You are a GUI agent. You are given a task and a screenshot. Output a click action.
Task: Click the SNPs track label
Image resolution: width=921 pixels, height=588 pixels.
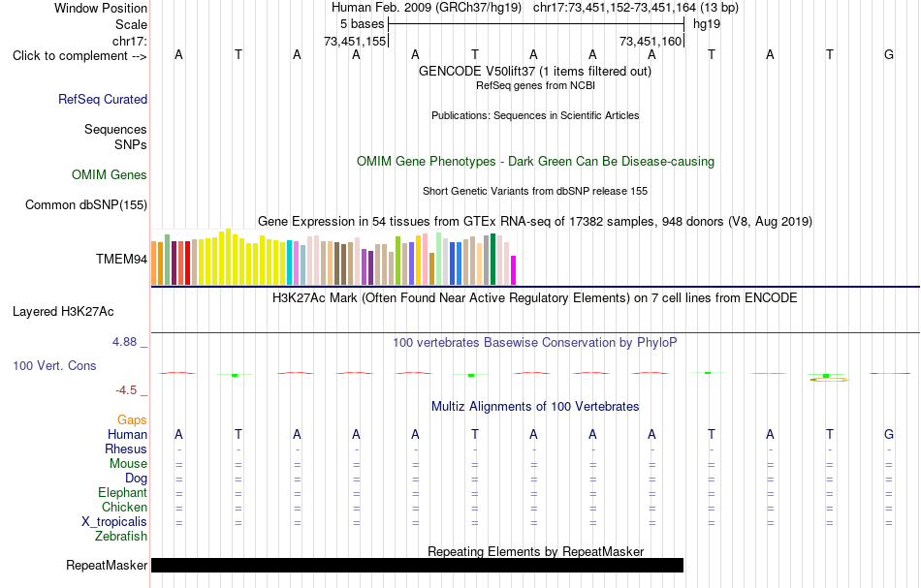pyautogui.click(x=131, y=144)
